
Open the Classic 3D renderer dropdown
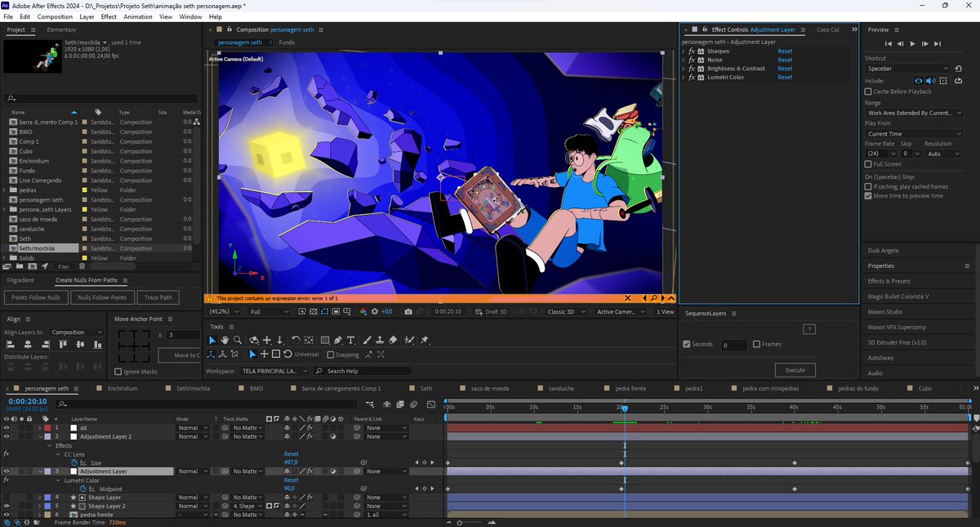click(566, 311)
